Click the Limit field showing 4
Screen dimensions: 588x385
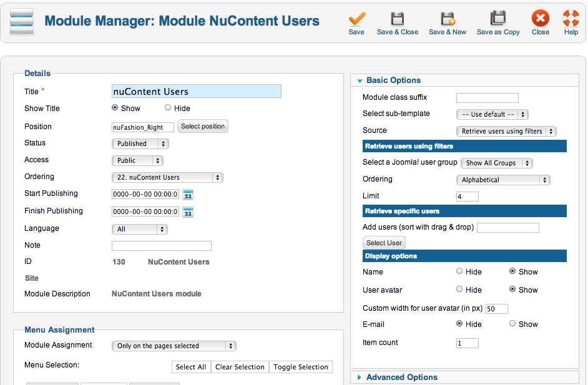(x=468, y=197)
